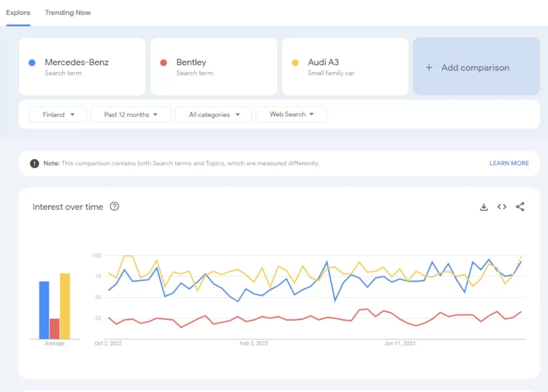Open the All categories dropdown

(214, 114)
